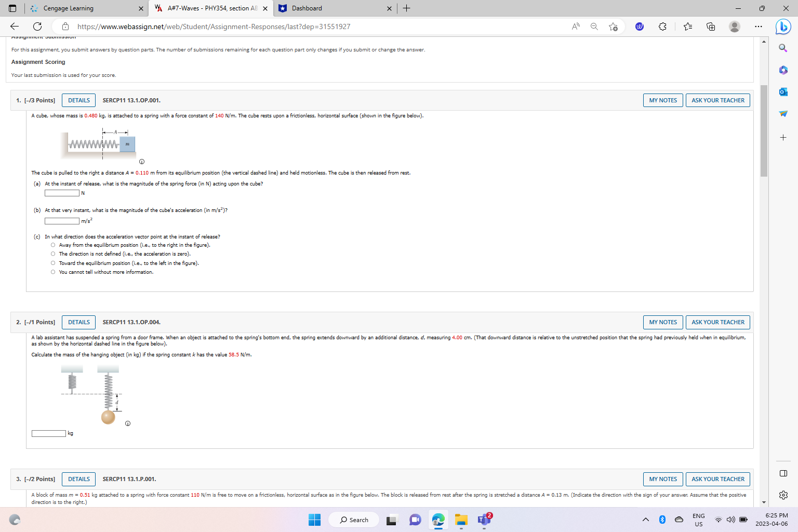
Task: Open a new tab with the plus button
Action: coord(406,8)
